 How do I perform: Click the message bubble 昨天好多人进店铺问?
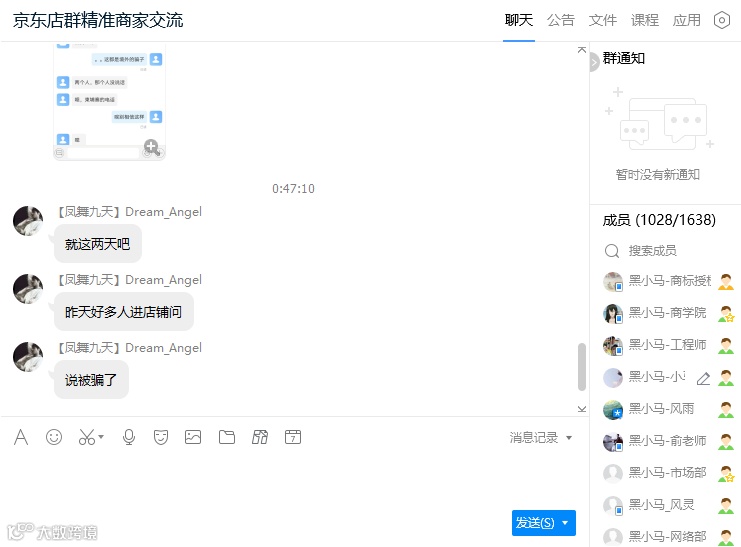pos(124,312)
